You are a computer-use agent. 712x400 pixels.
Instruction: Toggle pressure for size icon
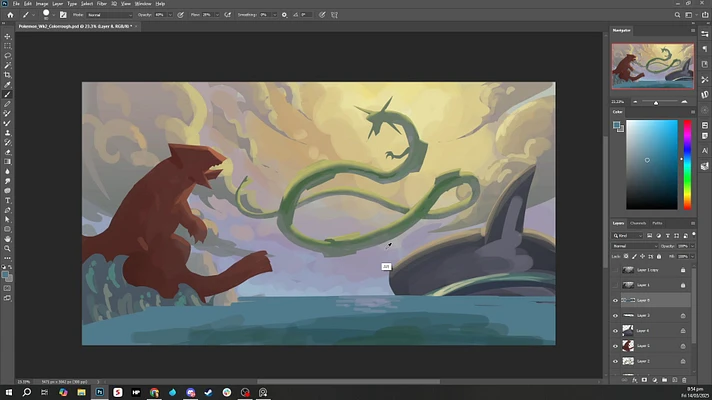(x=322, y=15)
